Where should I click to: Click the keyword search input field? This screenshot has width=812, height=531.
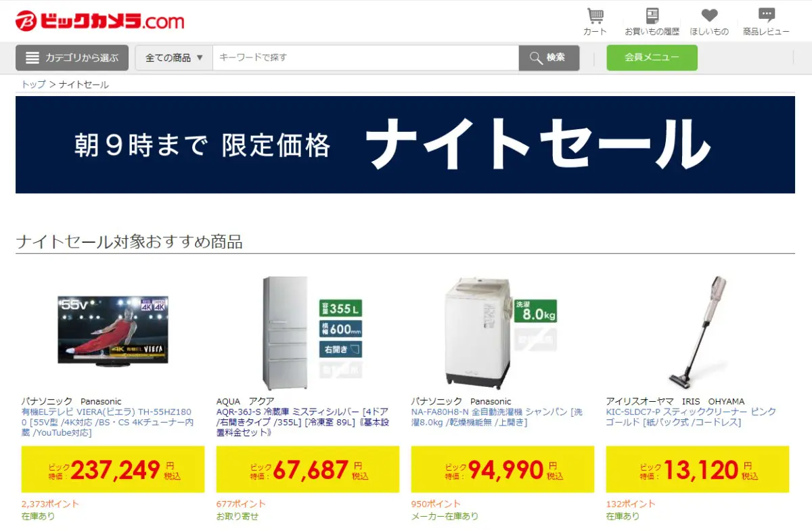tap(366, 57)
